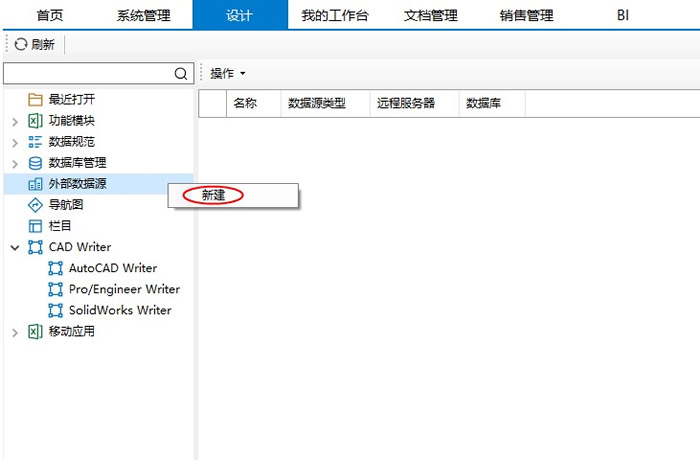Click the refresh icon in toolbar

point(20,44)
